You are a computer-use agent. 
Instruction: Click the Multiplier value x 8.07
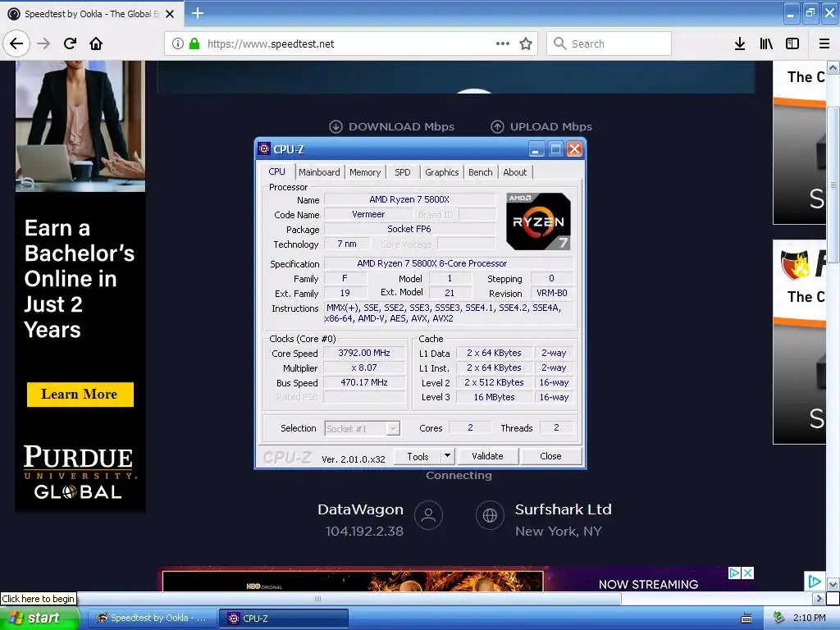(364, 367)
